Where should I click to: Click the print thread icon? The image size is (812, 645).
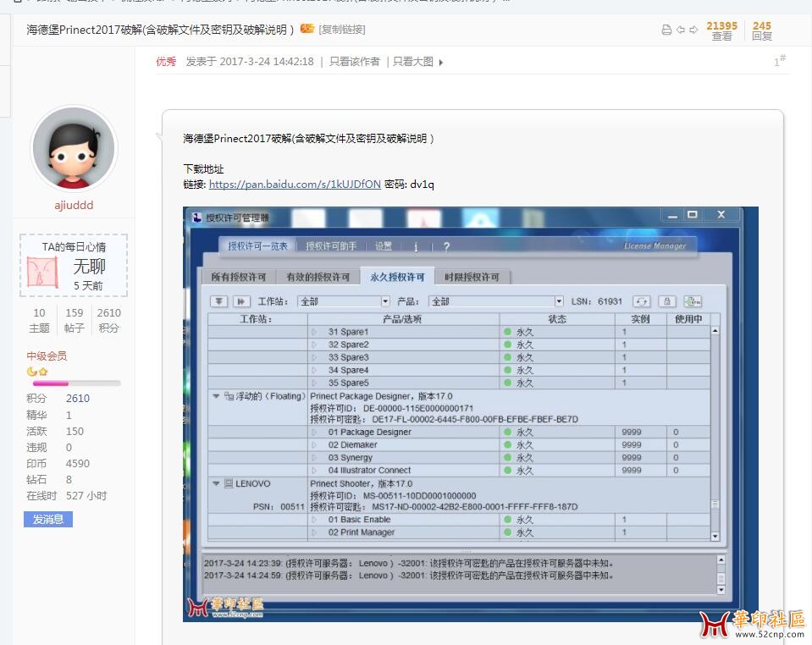point(666,30)
